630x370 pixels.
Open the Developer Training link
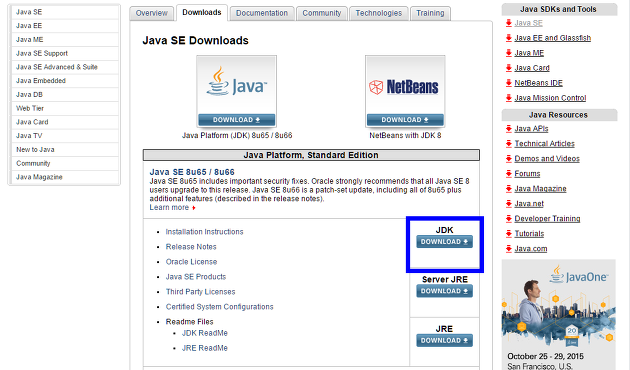coord(547,219)
